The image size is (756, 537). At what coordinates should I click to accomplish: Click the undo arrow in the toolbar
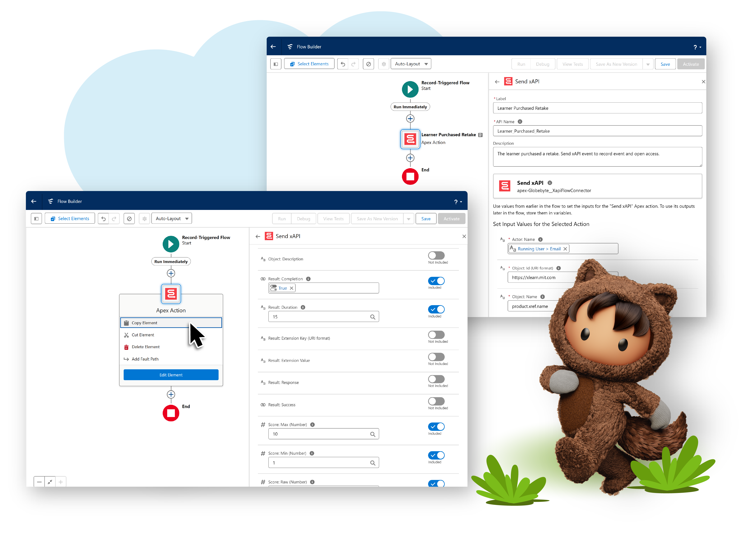[343, 63]
